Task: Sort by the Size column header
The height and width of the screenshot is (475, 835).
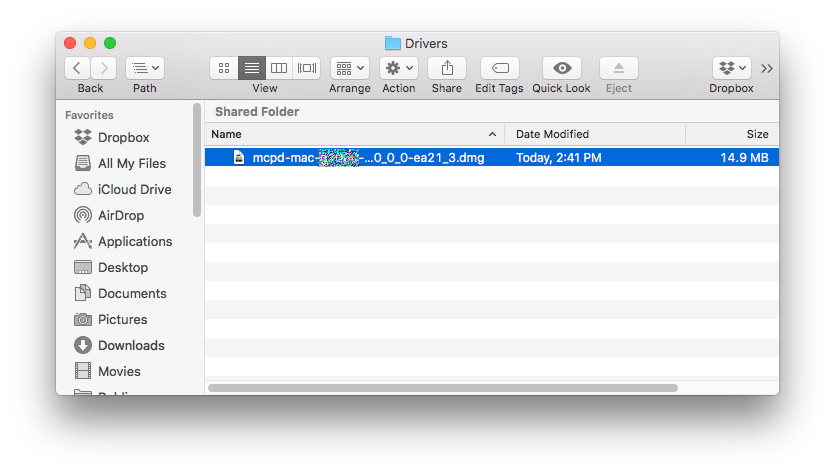Action: click(x=732, y=134)
